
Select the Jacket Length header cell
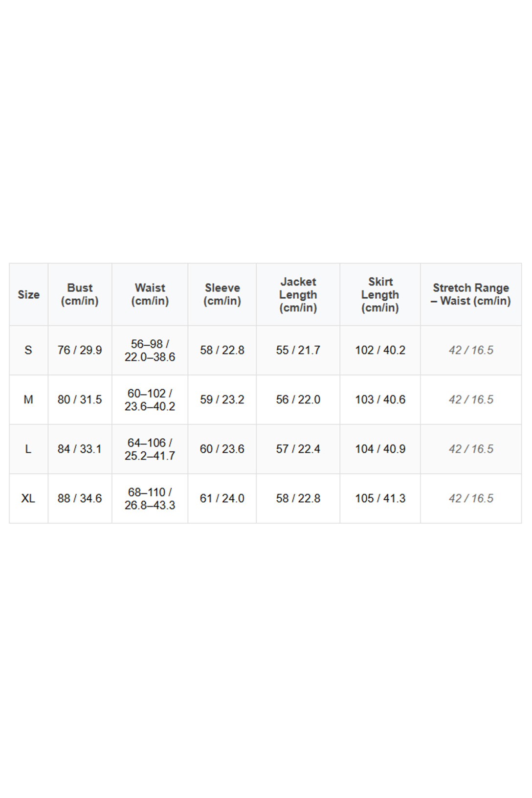coord(298,294)
